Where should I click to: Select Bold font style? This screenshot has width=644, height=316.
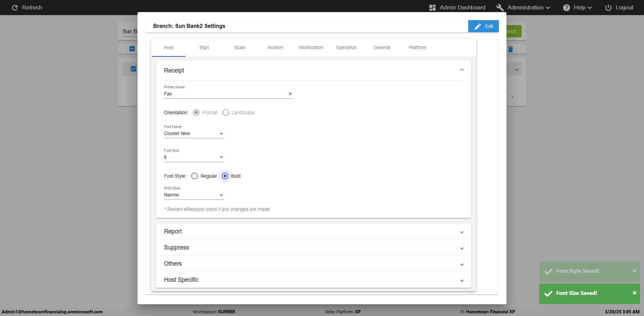(225, 176)
